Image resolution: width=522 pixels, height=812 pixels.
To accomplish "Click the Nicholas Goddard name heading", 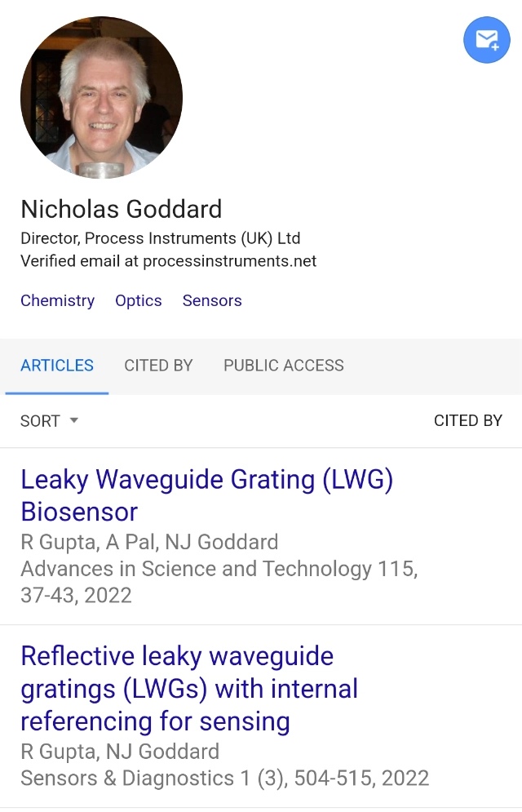I will 121,209.
